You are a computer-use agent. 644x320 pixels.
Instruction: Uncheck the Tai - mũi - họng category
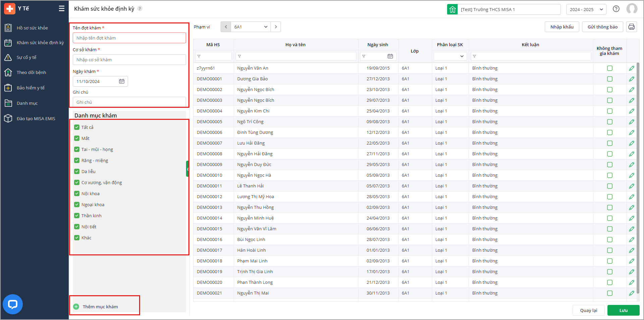pos(77,149)
